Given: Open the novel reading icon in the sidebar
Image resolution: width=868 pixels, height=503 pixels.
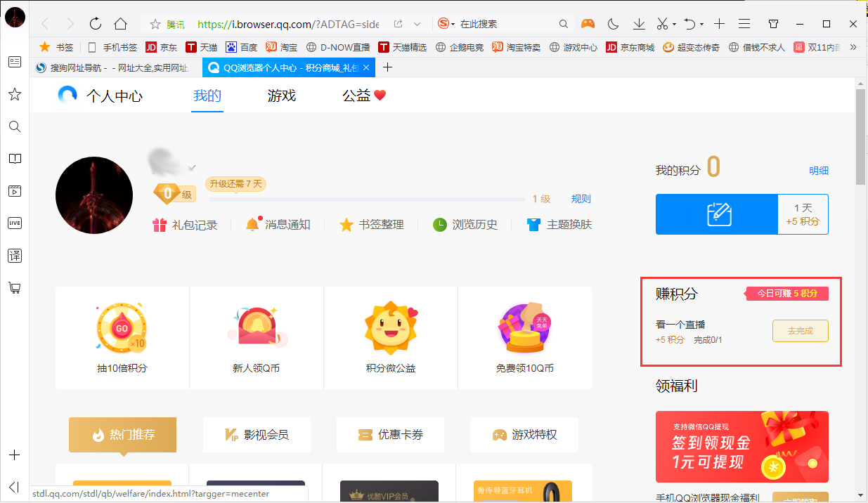Looking at the screenshot, I should point(14,159).
